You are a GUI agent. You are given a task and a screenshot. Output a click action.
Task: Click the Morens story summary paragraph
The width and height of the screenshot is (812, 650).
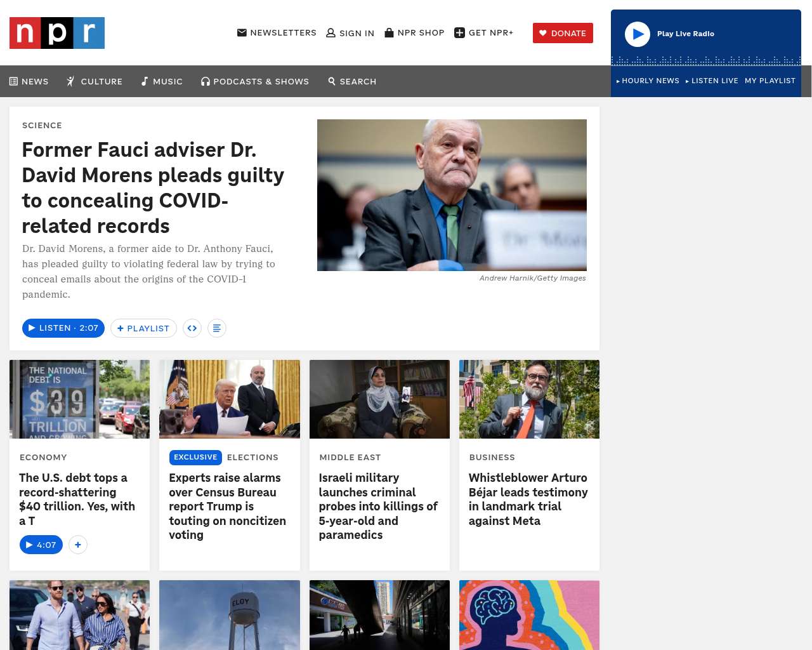tap(149, 272)
